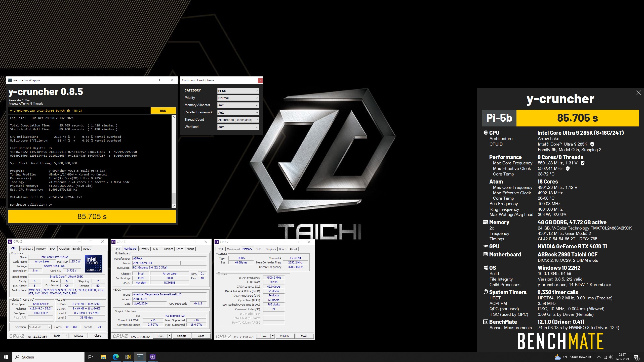
Task: Close the Command Line Options window
Action: (x=260, y=80)
